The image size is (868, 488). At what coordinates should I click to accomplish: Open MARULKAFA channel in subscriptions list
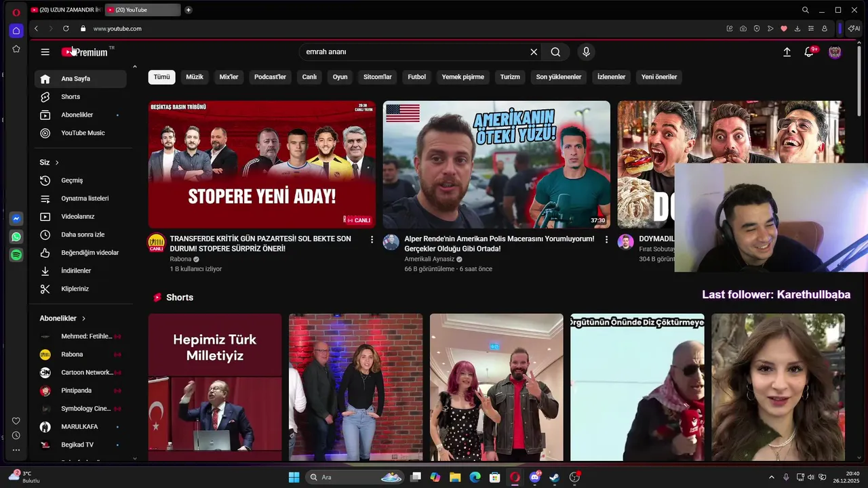[x=81, y=427]
